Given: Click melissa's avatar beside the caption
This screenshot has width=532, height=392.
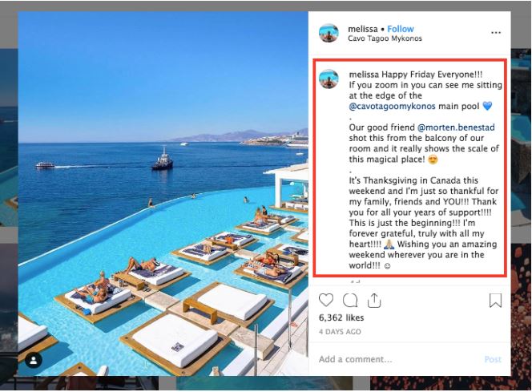Looking at the screenshot, I should click(328, 79).
